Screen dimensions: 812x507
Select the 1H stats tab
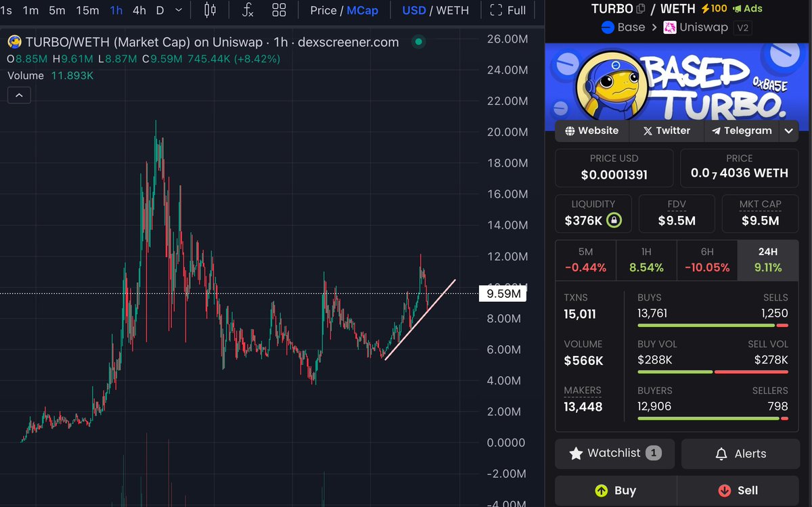tap(646, 259)
